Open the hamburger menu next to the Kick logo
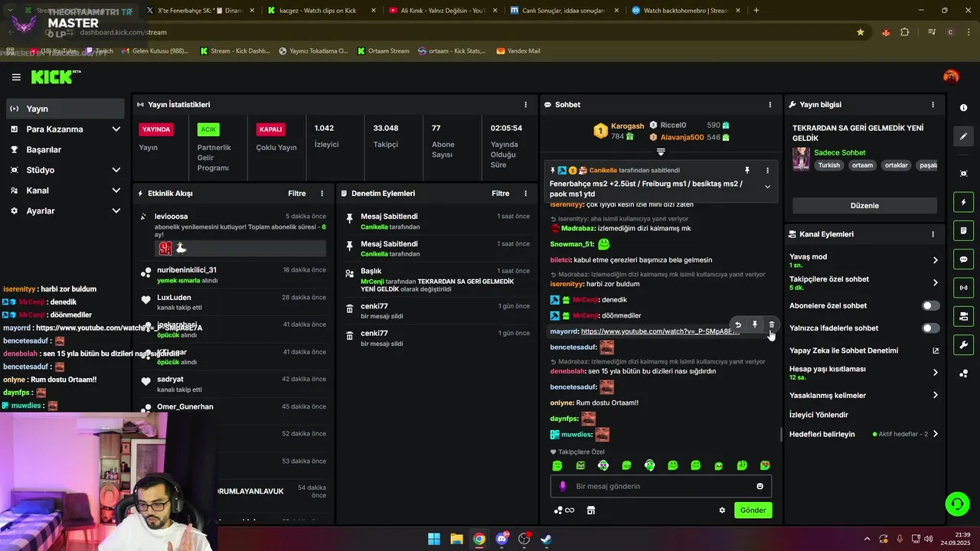 16,77
